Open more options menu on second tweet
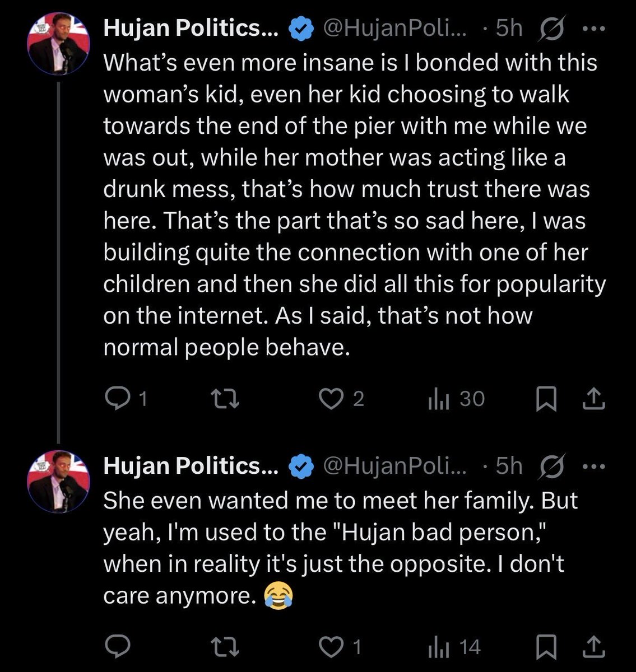This screenshot has width=636, height=672. 594,466
